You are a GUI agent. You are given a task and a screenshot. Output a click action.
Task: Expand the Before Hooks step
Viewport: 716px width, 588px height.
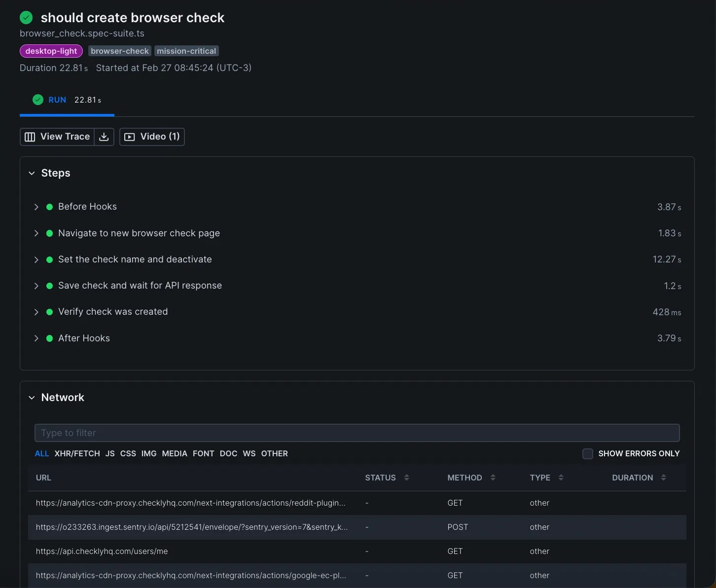point(36,207)
